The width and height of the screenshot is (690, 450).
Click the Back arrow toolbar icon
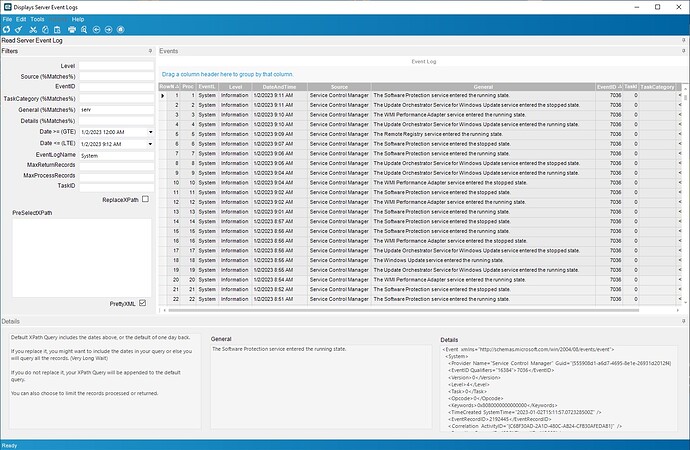(x=96, y=29)
